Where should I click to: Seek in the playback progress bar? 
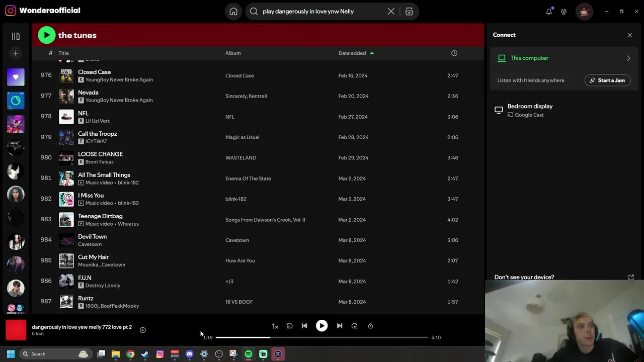pyautogui.click(x=322, y=337)
